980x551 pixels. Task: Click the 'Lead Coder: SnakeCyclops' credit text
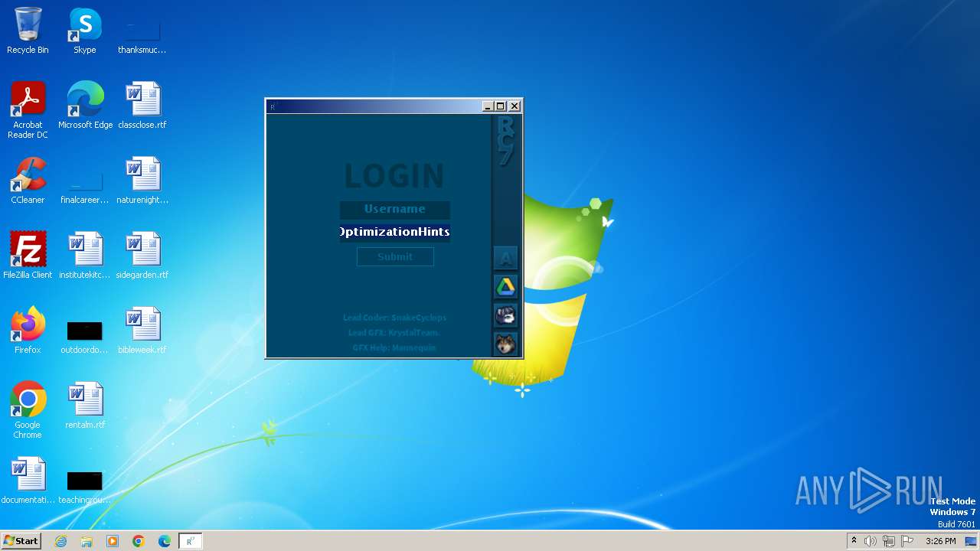coord(394,318)
